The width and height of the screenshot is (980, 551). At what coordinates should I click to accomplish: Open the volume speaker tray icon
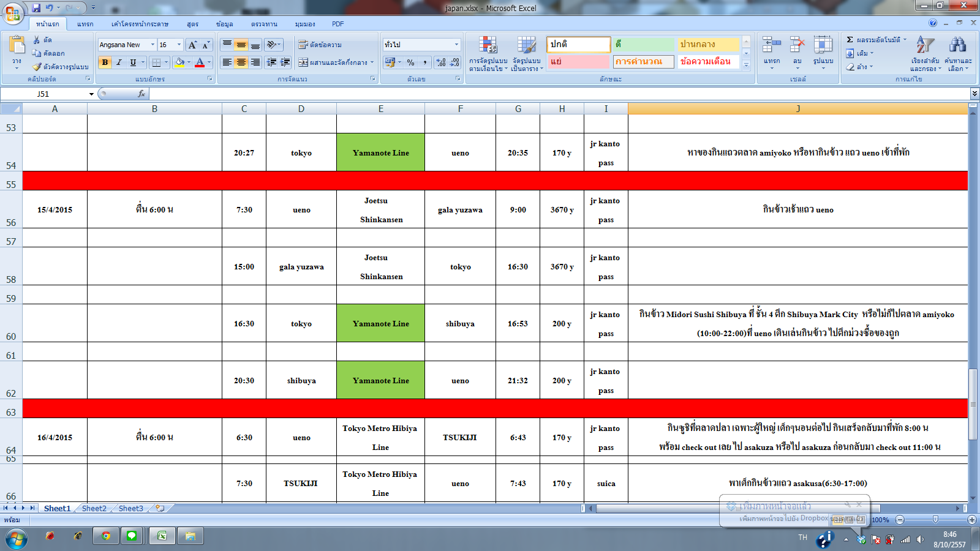click(x=920, y=539)
